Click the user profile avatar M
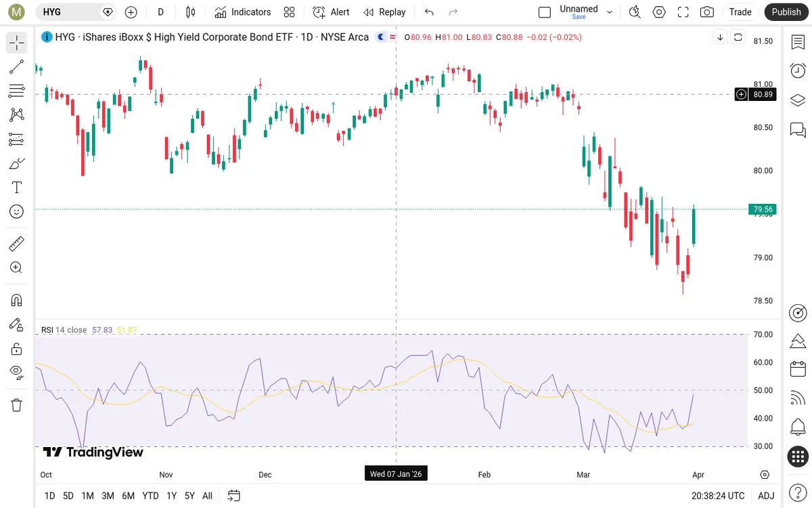 click(17, 12)
